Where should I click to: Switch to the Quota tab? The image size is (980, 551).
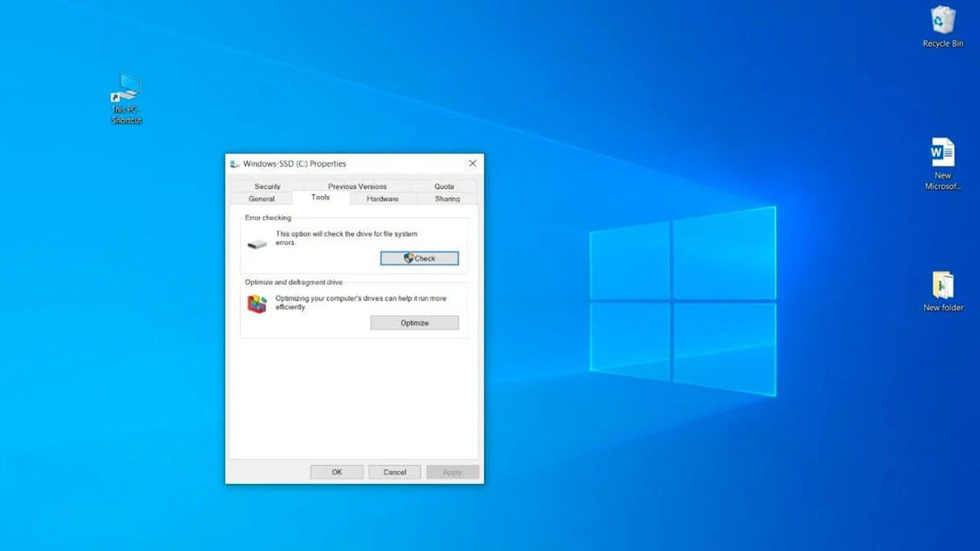(x=444, y=186)
